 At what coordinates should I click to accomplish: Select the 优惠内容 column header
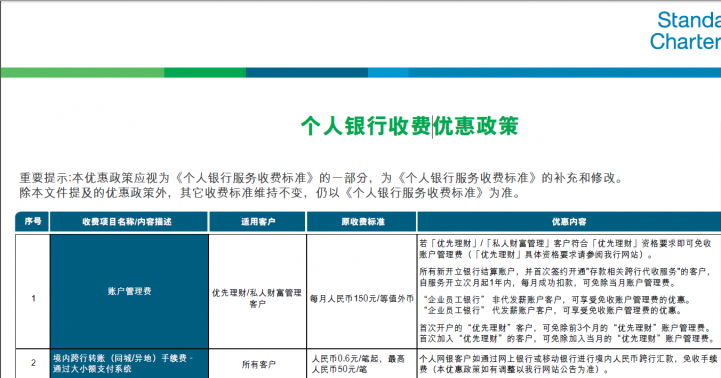[x=569, y=222]
